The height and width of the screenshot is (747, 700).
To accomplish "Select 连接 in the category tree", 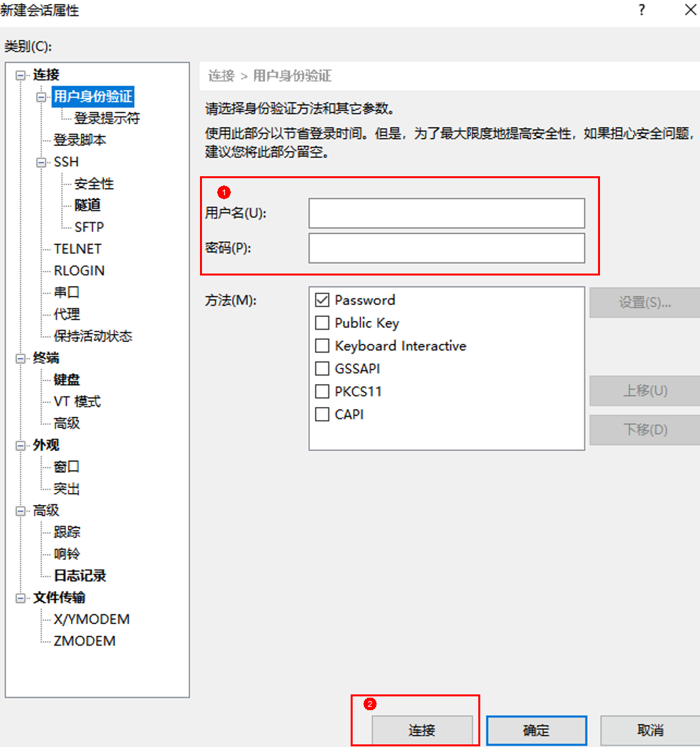I will (46, 75).
